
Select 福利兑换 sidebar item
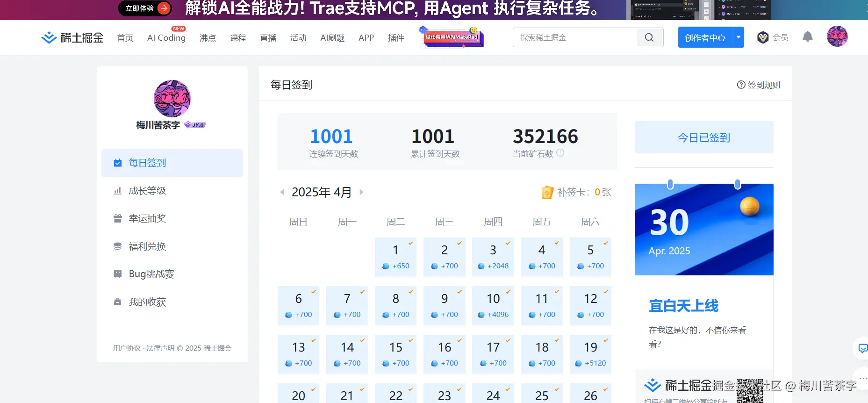[x=147, y=246]
